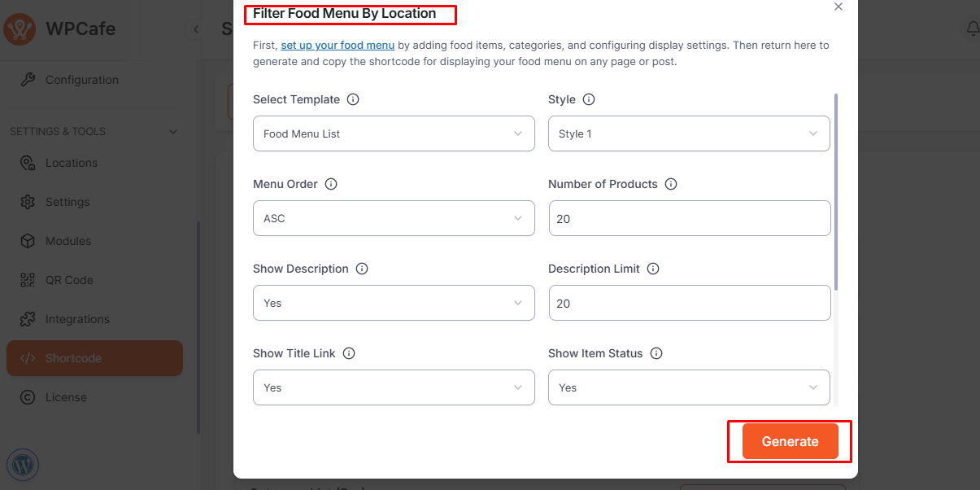Focus the Description Limit input field
Image resolution: width=980 pixels, height=490 pixels.
[690, 303]
